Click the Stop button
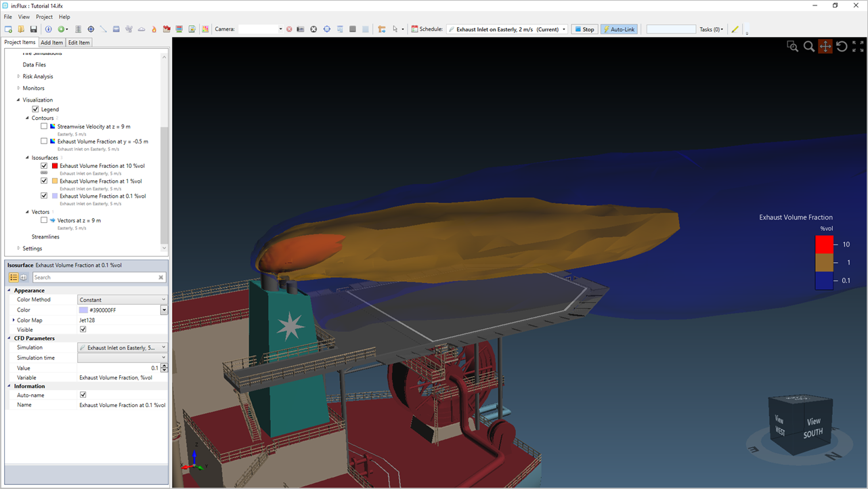The width and height of the screenshot is (868, 489). pos(584,29)
